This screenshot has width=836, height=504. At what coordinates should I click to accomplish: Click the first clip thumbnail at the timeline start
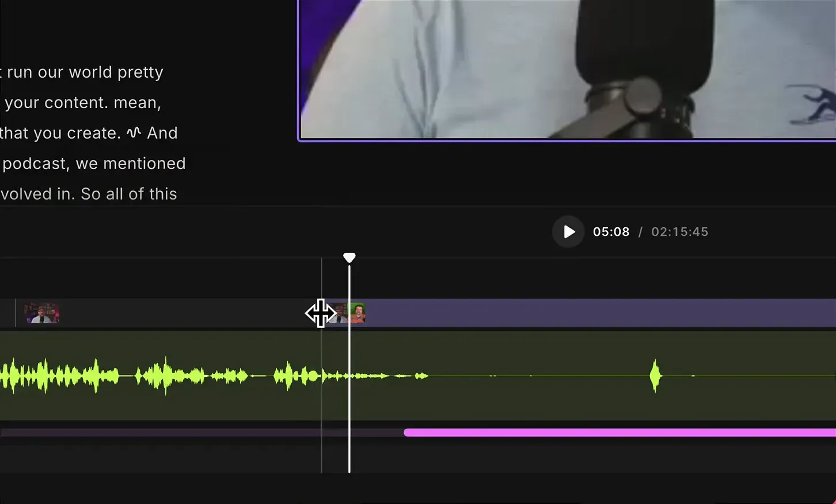pos(40,312)
